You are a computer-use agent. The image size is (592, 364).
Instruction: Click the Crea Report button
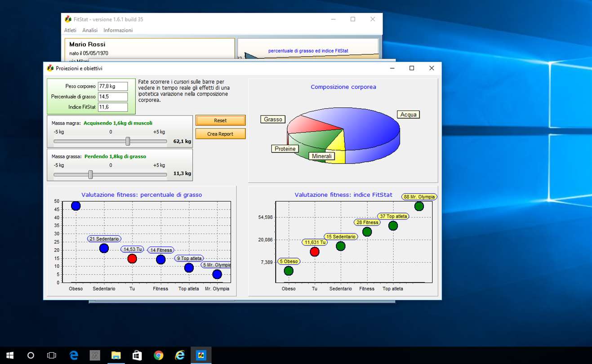pyautogui.click(x=220, y=134)
